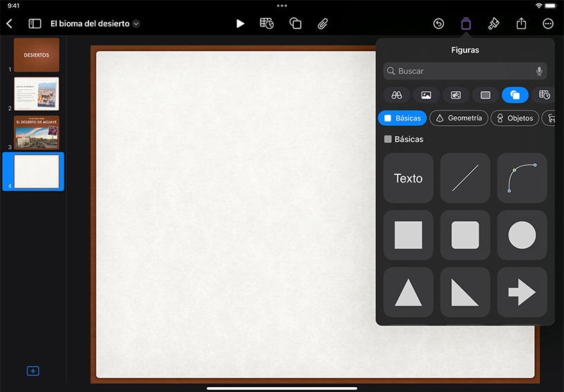Open the title dropdown next to El bioma del desierto

136,24
